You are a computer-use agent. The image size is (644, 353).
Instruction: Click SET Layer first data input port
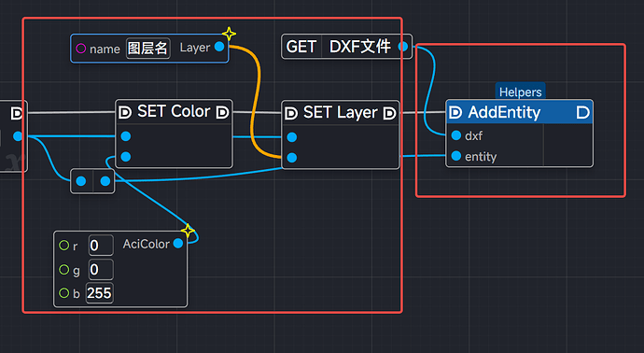(x=291, y=137)
